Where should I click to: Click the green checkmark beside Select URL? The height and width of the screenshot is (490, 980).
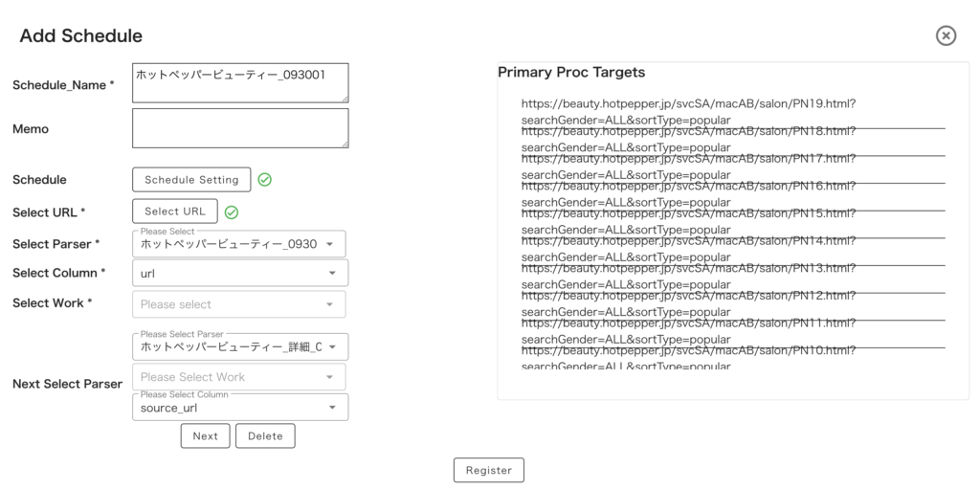pos(231,212)
